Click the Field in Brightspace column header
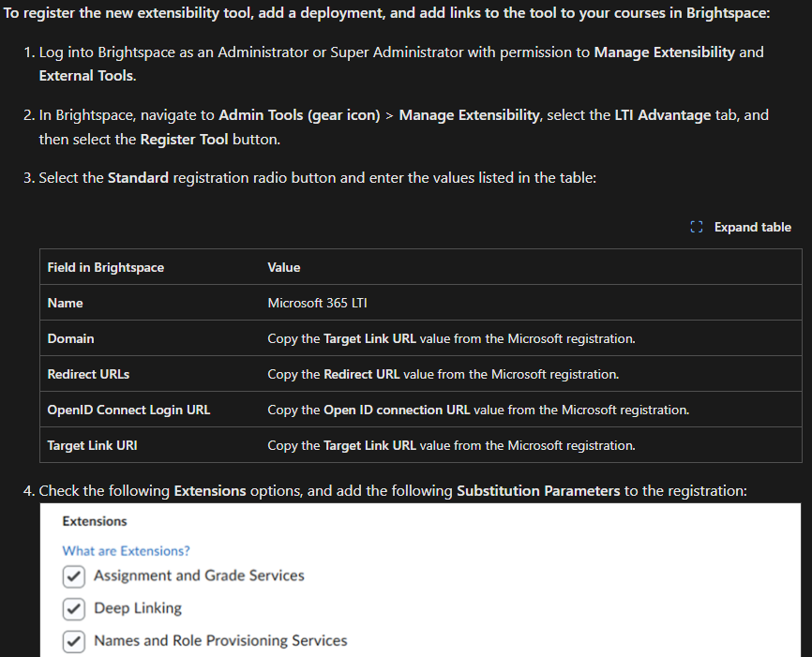Screen dimensions: 812x657 (x=106, y=267)
